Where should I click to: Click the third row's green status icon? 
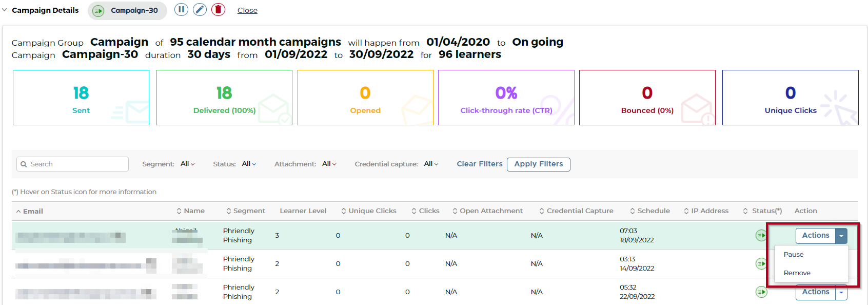click(761, 292)
